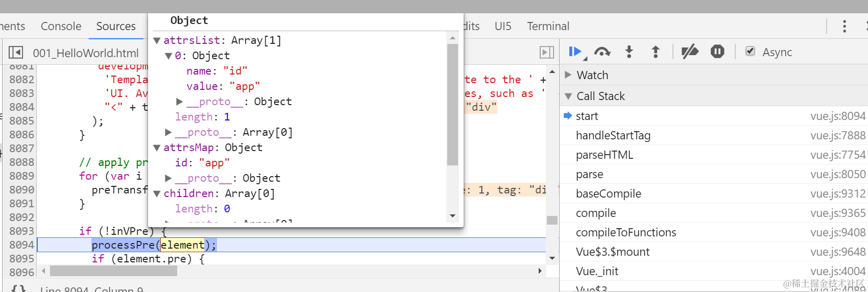This screenshot has height=292, width=868.
Task: Expand __proto__: Object under attrsMap
Action: [x=168, y=178]
